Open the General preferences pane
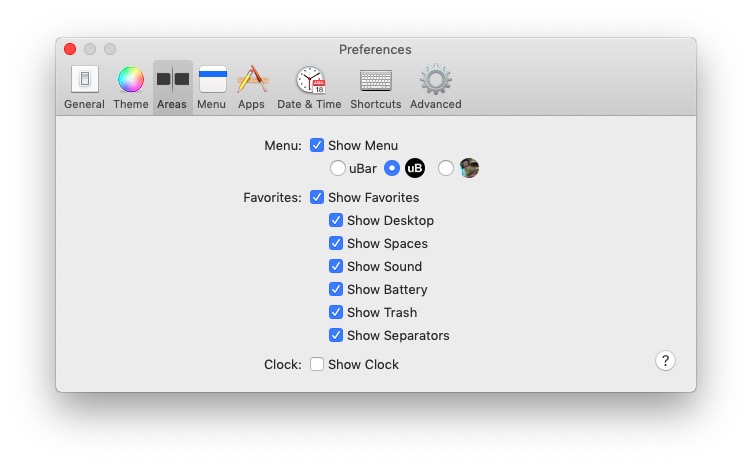 pyautogui.click(x=84, y=88)
